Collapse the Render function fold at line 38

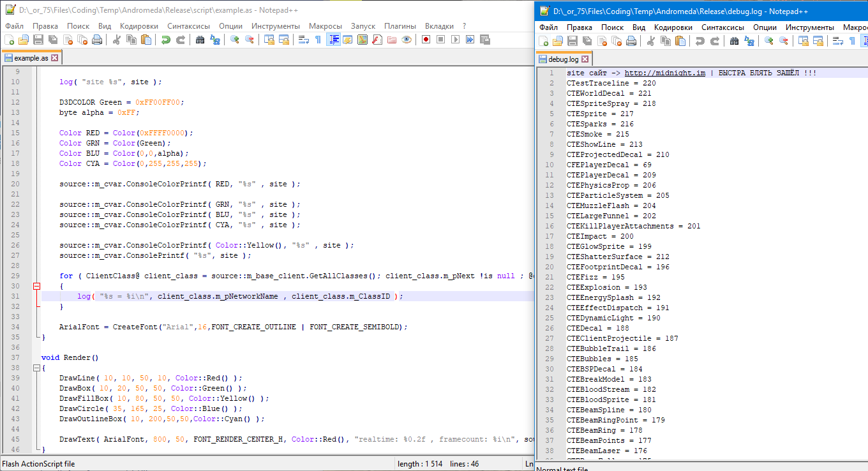(x=36, y=368)
